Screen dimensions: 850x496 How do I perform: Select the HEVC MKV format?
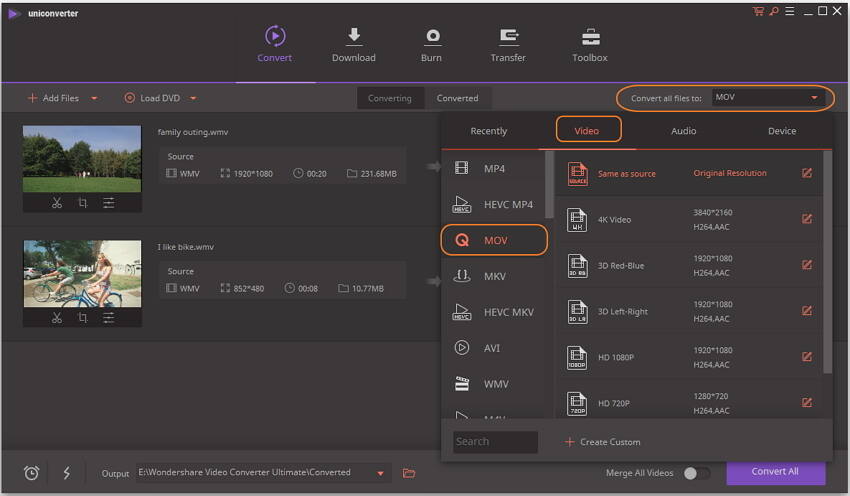pos(493,312)
